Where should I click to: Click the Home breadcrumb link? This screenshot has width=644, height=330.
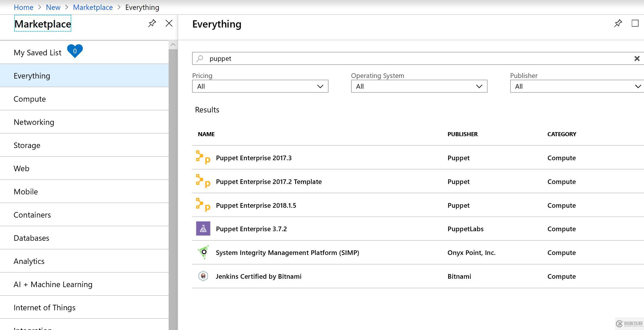[23, 7]
